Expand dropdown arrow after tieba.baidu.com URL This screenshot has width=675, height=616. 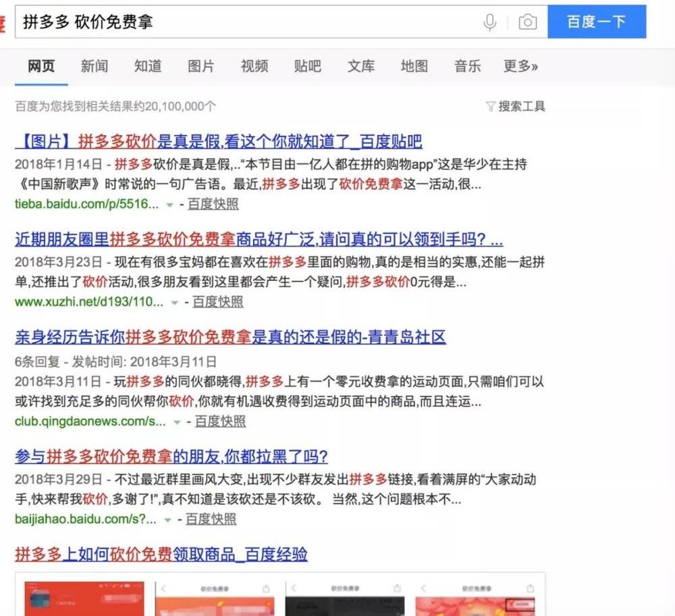click(169, 205)
